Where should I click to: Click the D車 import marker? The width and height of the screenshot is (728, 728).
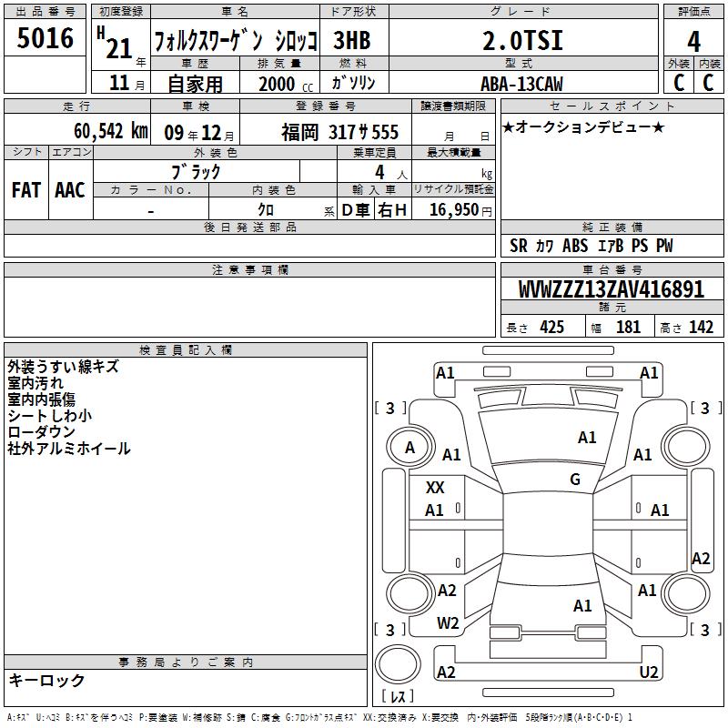point(356,210)
